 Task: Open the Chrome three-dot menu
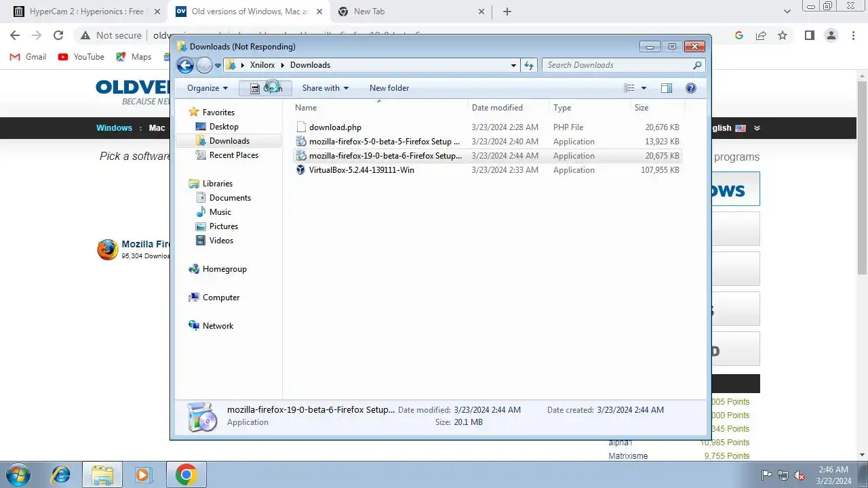pos(852,35)
